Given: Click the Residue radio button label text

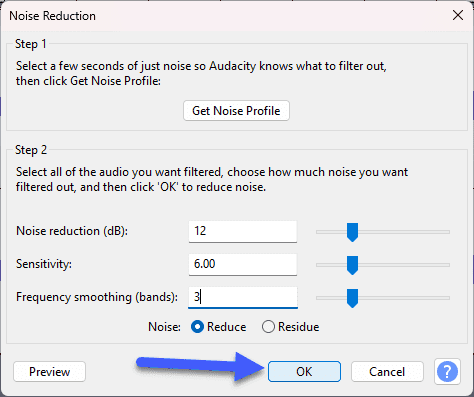Looking at the screenshot, I should tap(299, 327).
